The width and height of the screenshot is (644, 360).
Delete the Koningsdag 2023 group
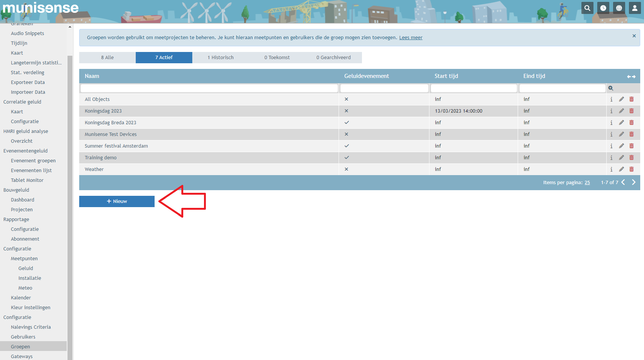pos(632,111)
